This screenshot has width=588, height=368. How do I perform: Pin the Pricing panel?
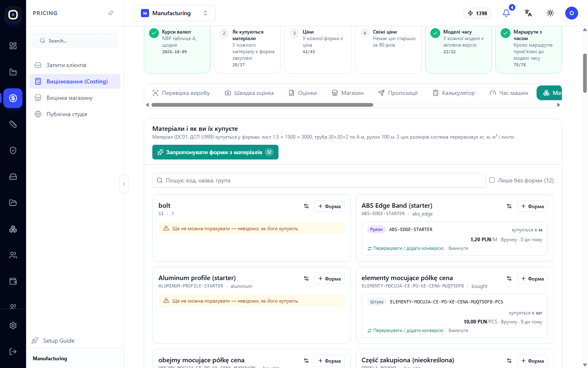[x=111, y=13]
